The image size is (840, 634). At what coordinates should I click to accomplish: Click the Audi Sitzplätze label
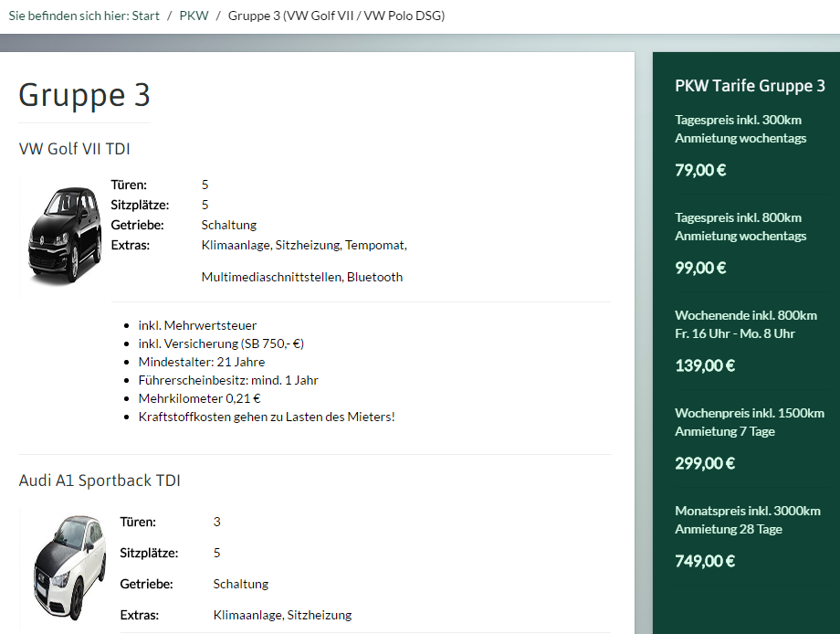pyautogui.click(x=149, y=553)
